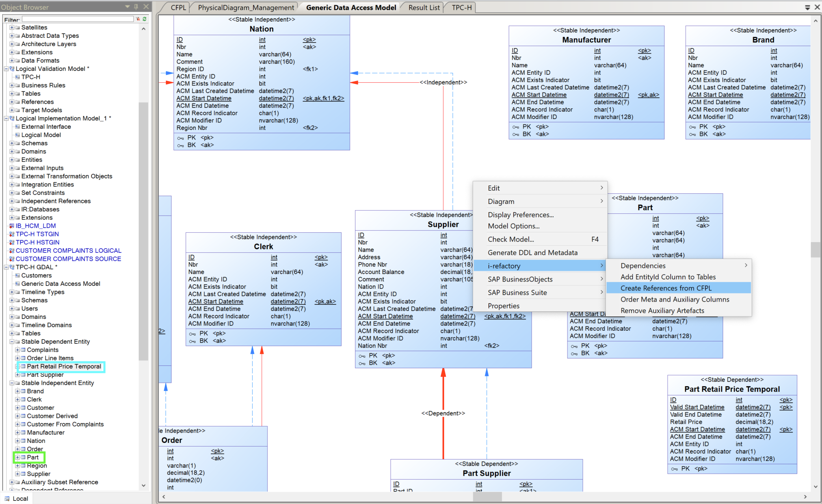Choose Create References from CFPL
Viewport: 822px width, 504px height.
tap(679, 288)
